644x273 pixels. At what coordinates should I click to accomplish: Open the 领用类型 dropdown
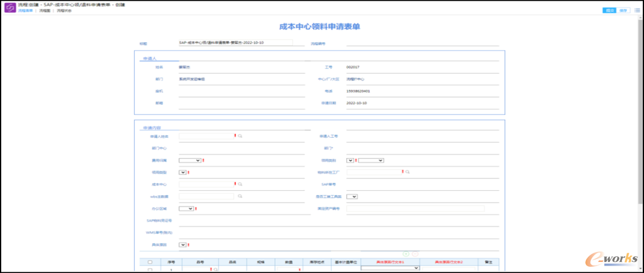coord(183,172)
